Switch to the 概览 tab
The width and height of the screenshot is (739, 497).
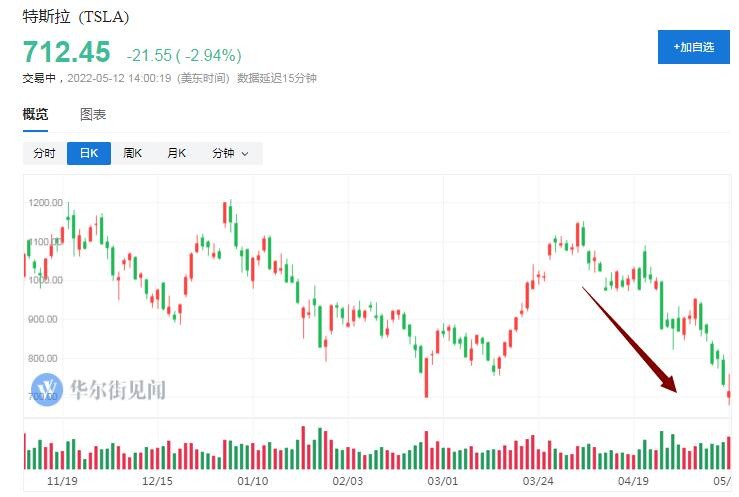click(x=35, y=114)
